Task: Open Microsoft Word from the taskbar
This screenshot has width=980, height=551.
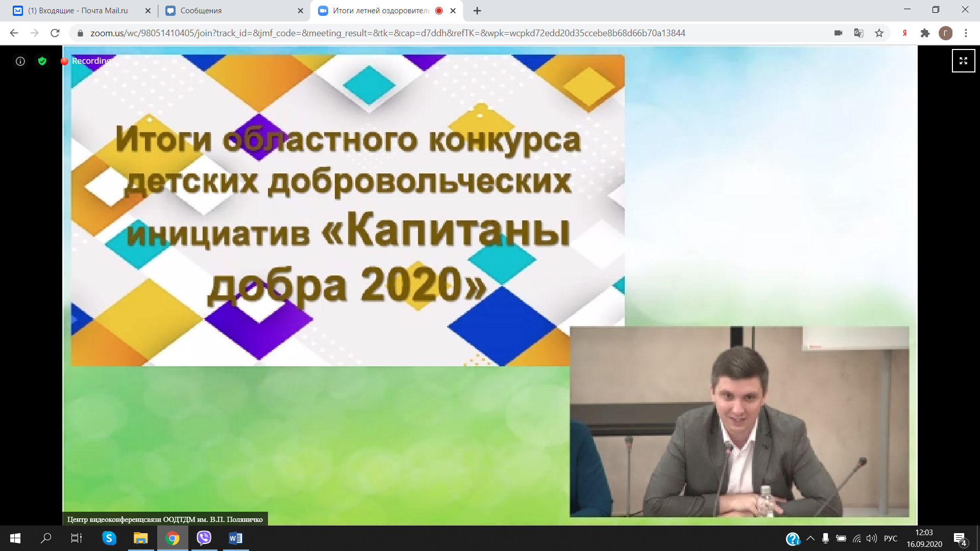Action: tap(236, 538)
